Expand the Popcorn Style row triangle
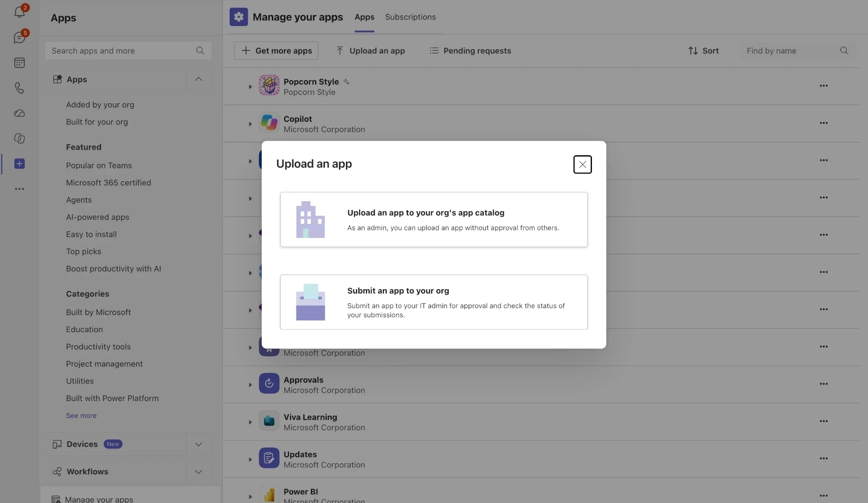The image size is (868, 503). (250, 87)
